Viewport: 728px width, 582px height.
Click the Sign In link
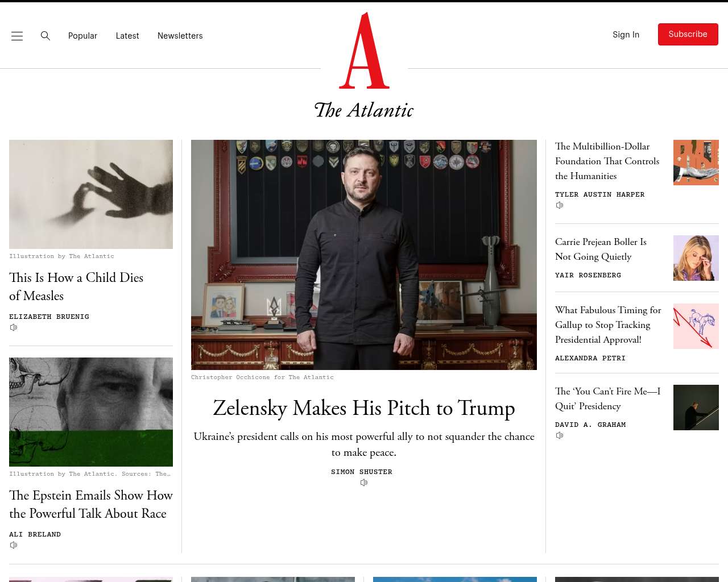[x=626, y=35]
